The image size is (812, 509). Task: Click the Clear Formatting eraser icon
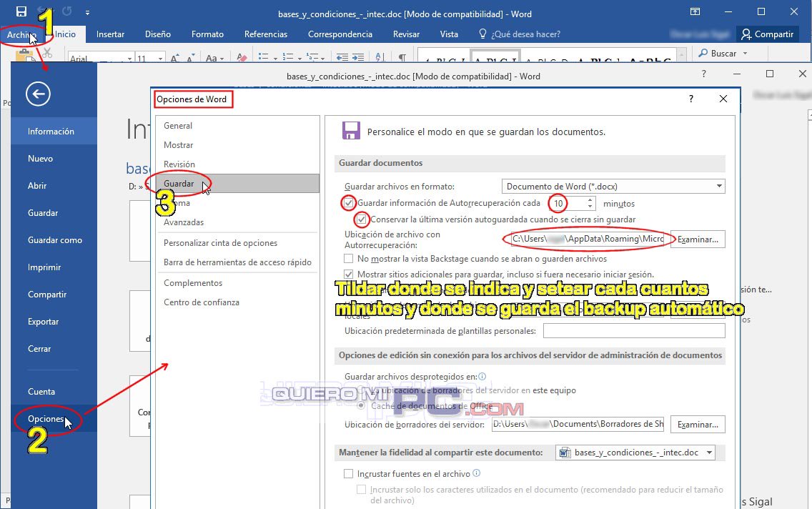(x=242, y=57)
